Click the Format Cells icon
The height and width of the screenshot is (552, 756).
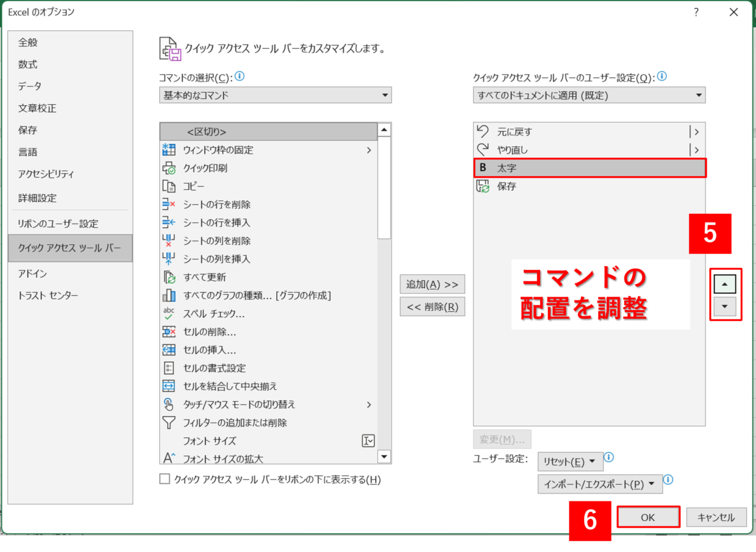click(x=169, y=368)
